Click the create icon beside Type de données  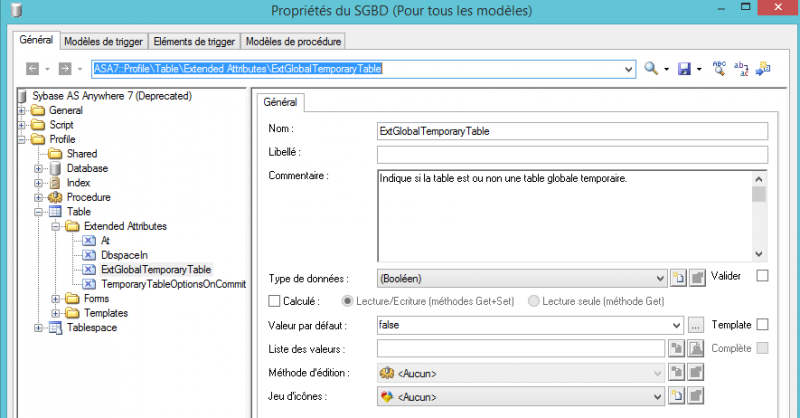click(678, 278)
